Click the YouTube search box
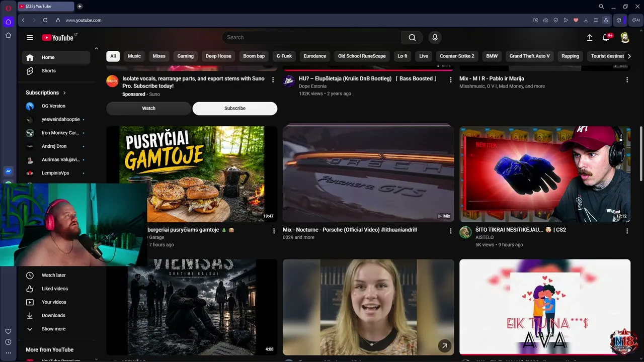Viewport: 644px width, 362px height. pos(312,37)
